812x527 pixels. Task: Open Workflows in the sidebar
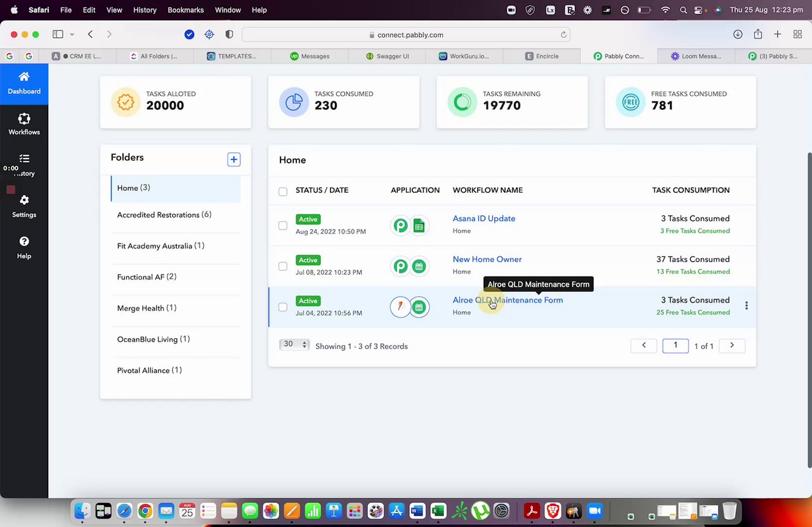pos(24,124)
